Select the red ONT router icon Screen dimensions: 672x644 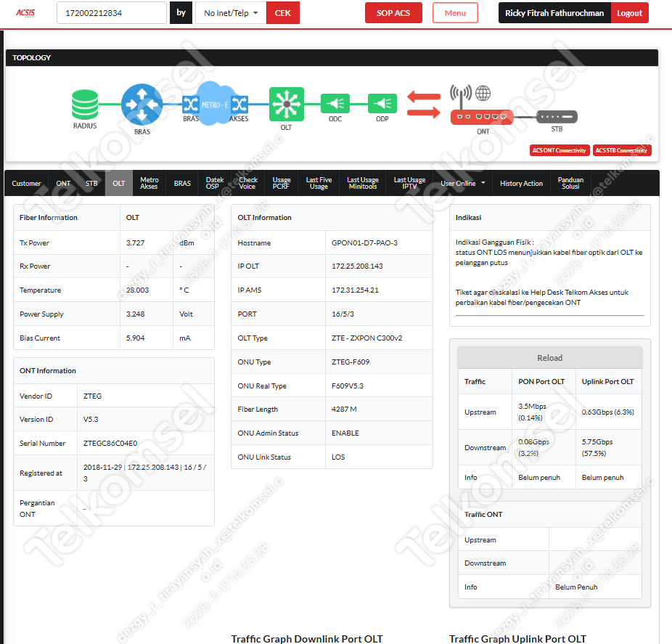pyautogui.click(x=482, y=117)
